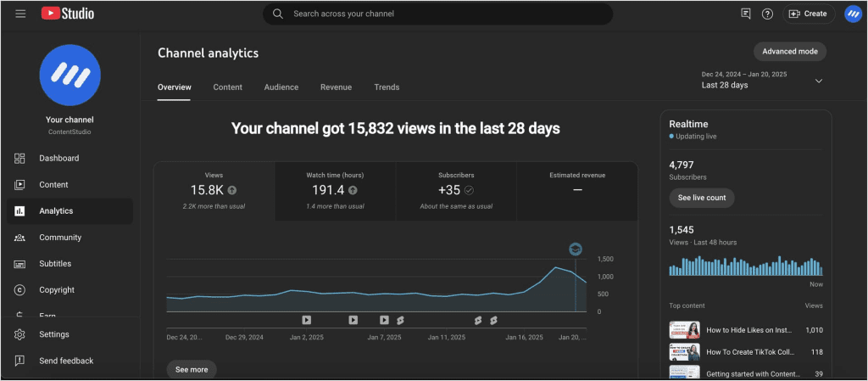Screen dimensions: 868x381
Task: Open the feedback icon in top bar
Action: 746,14
